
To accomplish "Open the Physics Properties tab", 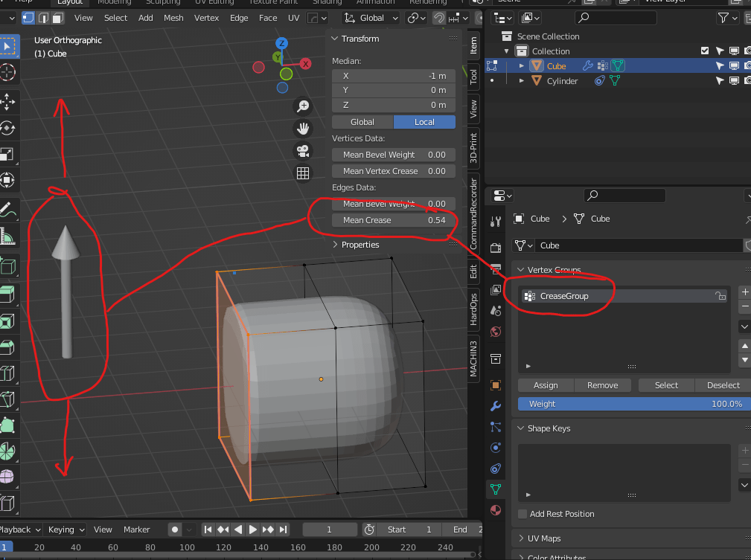I will pyautogui.click(x=496, y=448).
